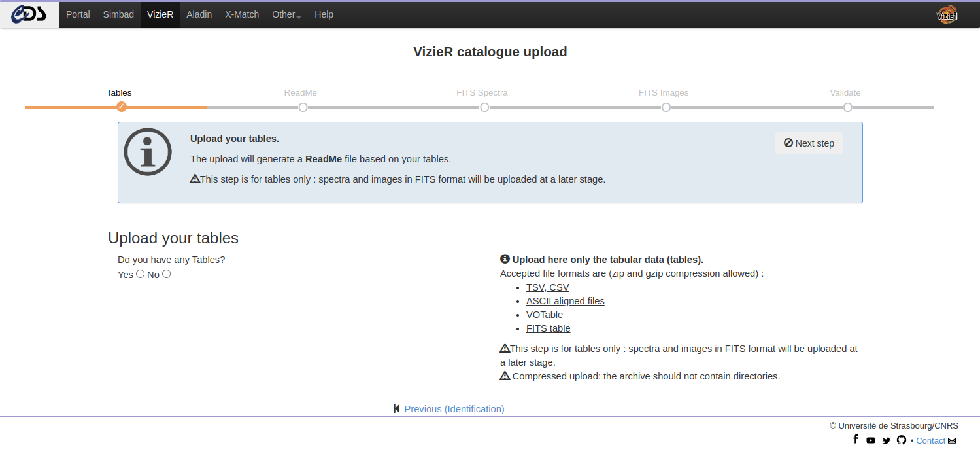The image size is (980, 458).
Task: Open the VizieR logo at top right
Action: tap(947, 15)
